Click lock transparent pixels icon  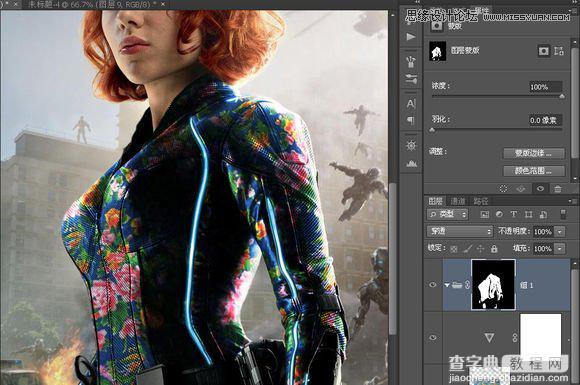[x=454, y=249]
